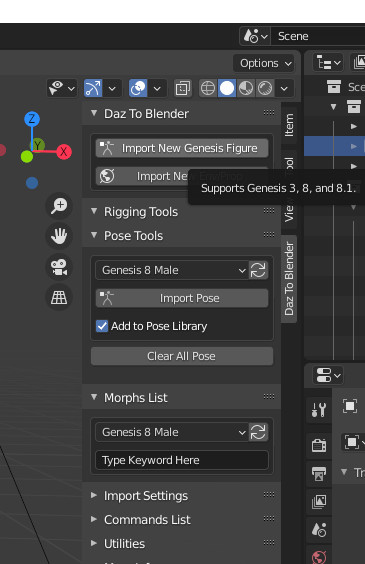
Task: Refresh figure list in Morphs List
Action: (x=258, y=432)
